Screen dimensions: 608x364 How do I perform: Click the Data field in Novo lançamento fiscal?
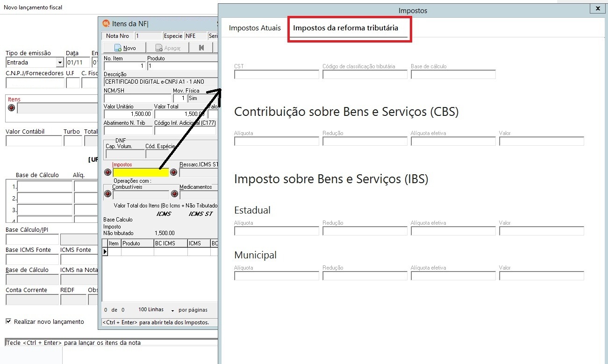pos(78,63)
